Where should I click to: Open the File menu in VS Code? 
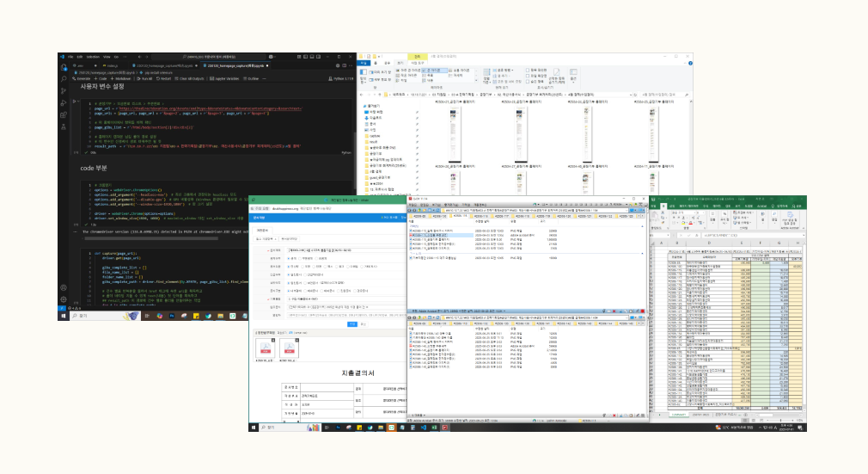[70, 57]
